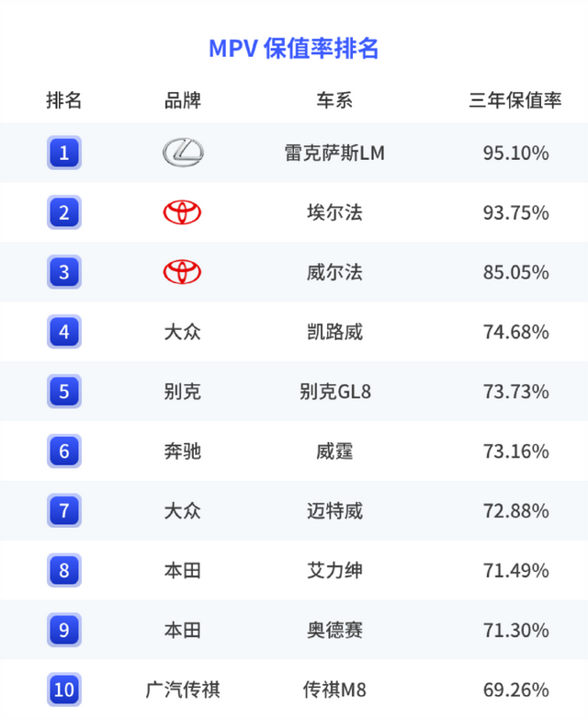This screenshot has width=588, height=719.
Task: Click the MPV 保值率排名 title
Action: pos(294,48)
